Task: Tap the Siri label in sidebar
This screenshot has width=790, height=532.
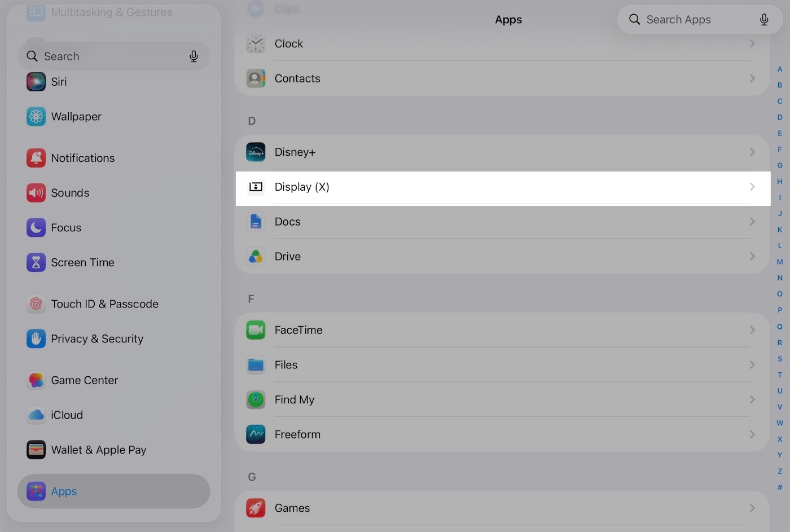Action: pyautogui.click(x=59, y=82)
